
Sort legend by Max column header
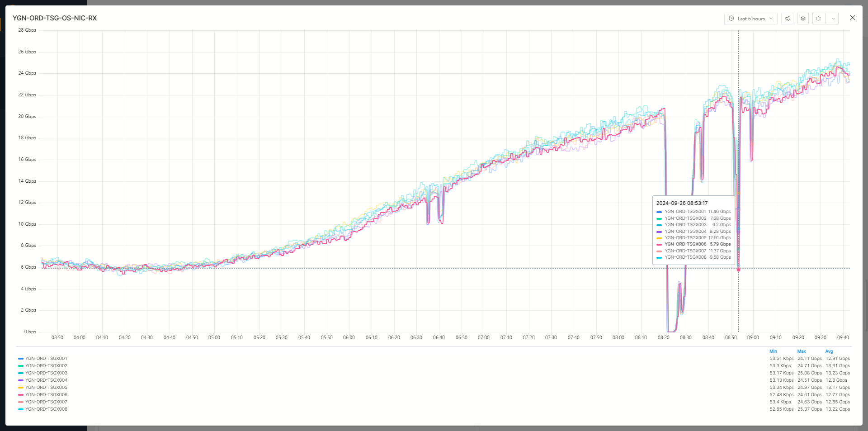[x=802, y=351]
